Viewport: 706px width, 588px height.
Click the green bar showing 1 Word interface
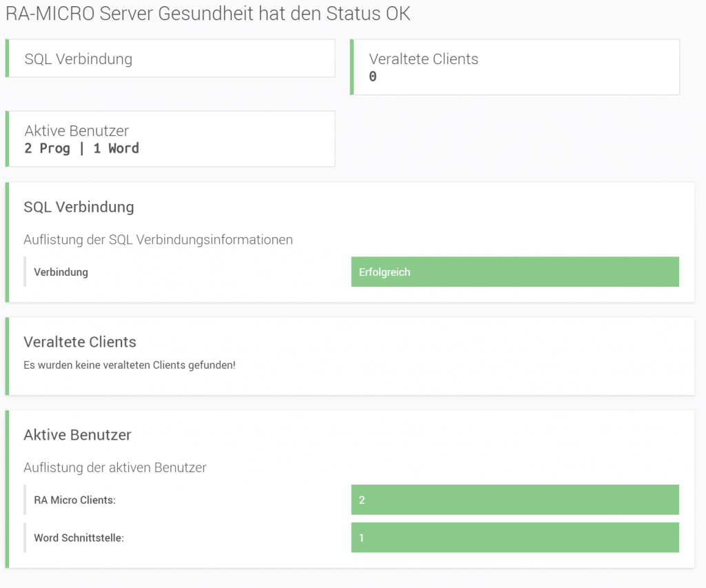pyautogui.click(x=514, y=538)
